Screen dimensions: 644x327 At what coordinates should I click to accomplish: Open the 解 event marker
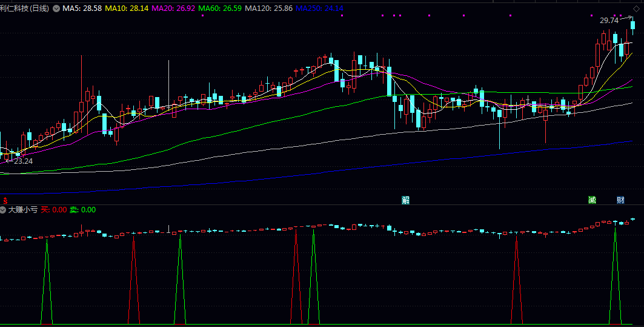pyautogui.click(x=406, y=200)
